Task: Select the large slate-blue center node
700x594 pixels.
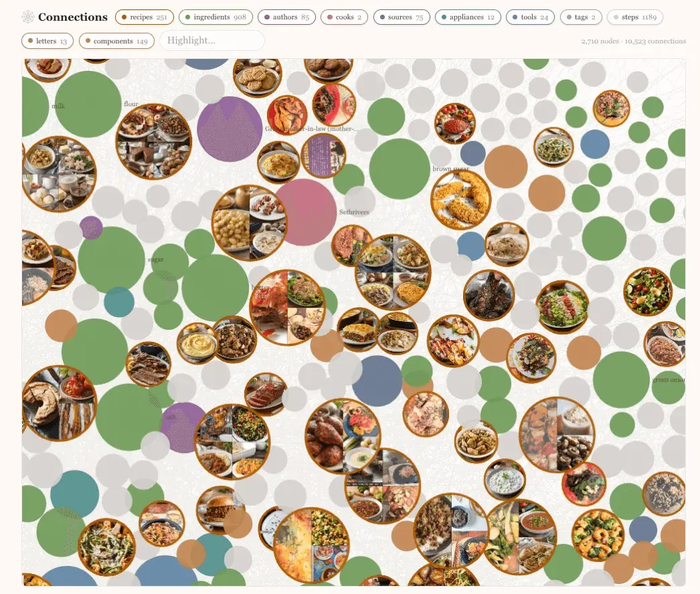Action: pyautogui.click(x=377, y=381)
